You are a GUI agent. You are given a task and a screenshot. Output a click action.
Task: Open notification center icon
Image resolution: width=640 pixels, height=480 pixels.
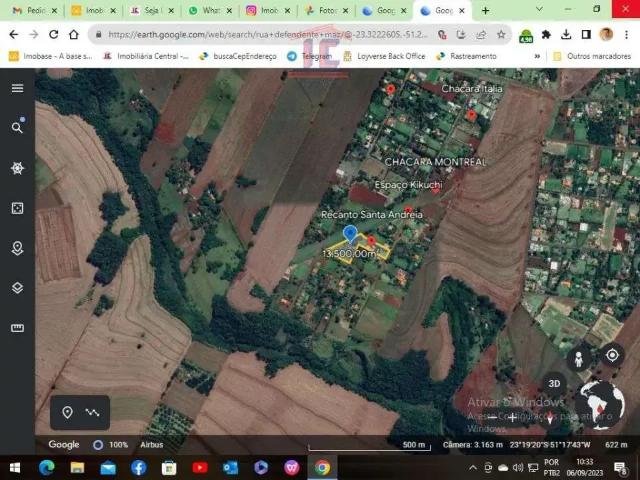(620, 468)
